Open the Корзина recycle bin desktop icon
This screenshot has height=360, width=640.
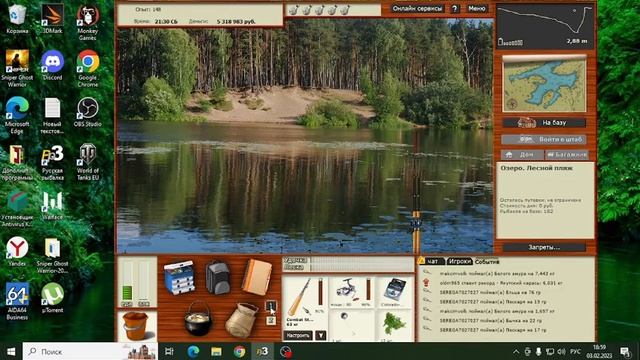[x=17, y=19]
